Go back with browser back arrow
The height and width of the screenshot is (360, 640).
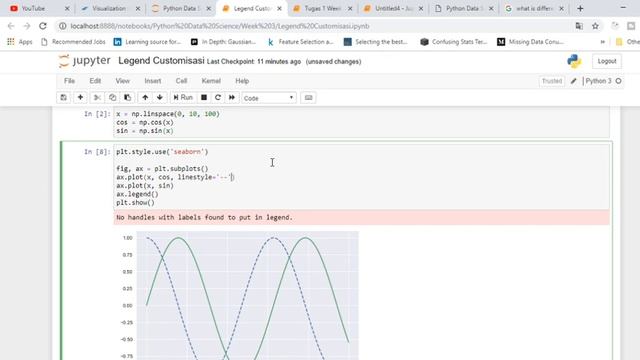11,26
